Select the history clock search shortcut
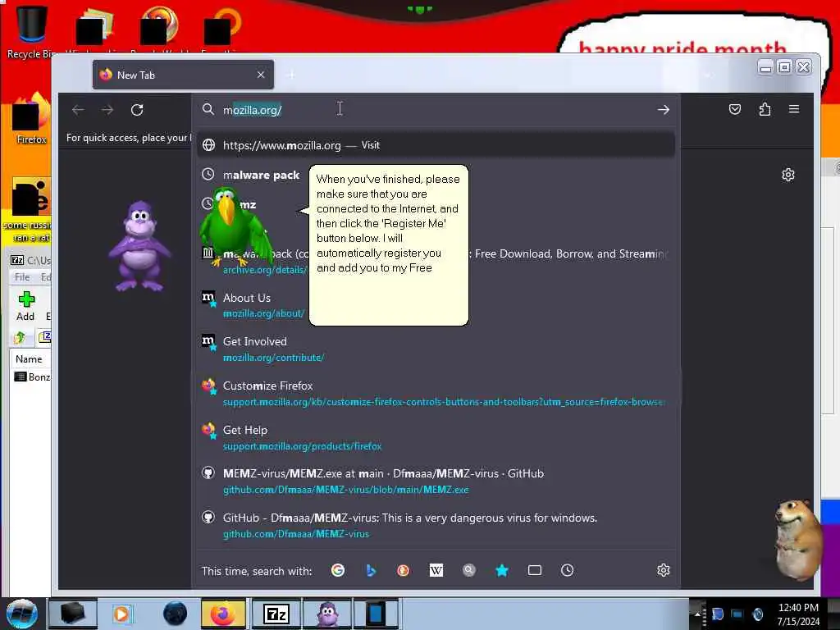Viewport: 840px width, 630px height. (568, 571)
